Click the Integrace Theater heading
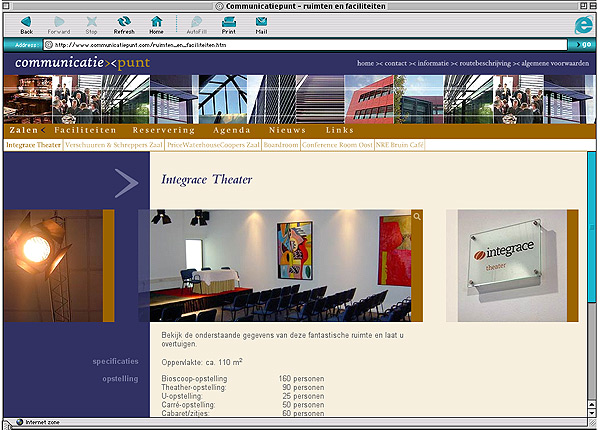The width and height of the screenshot is (600, 430). [207, 179]
